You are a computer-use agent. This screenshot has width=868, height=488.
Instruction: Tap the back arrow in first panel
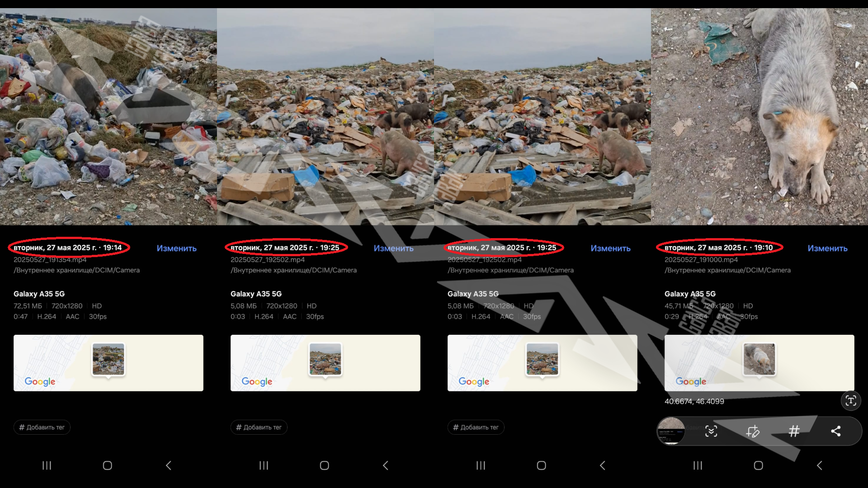[169, 465]
